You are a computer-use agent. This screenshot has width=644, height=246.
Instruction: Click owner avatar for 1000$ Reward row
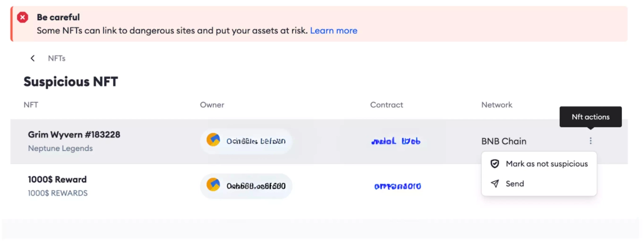[x=213, y=185]
